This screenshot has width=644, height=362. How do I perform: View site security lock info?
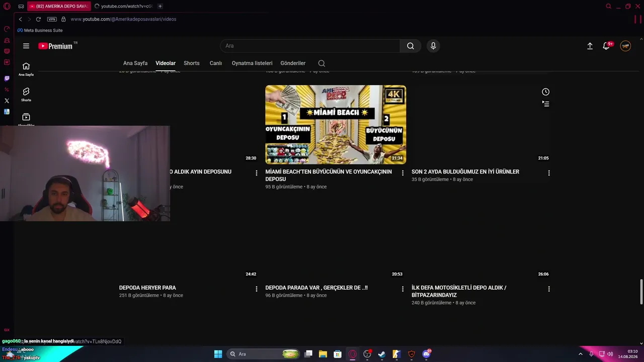[x=63, y=19]
